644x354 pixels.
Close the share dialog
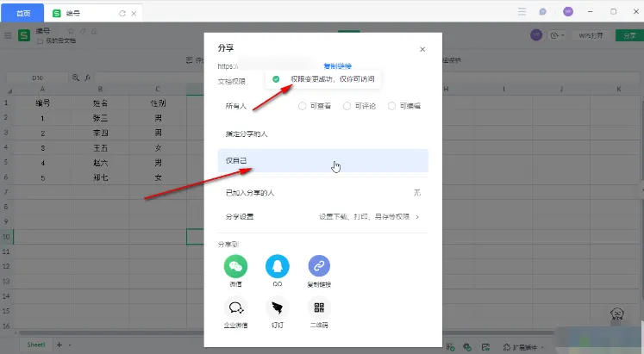422,49
